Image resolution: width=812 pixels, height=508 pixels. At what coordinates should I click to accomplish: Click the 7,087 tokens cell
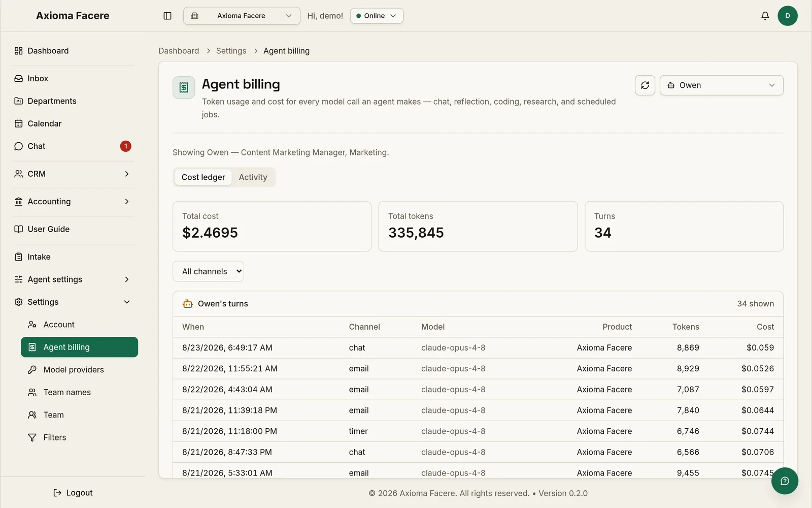tap(688, 390)
